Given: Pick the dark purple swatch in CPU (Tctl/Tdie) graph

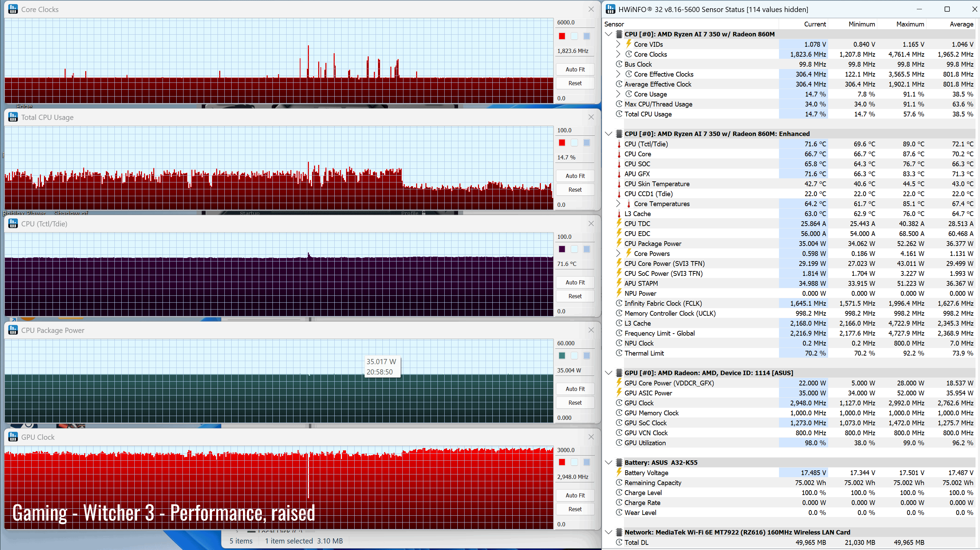Looking at the screenshot, I should (562, 249).
